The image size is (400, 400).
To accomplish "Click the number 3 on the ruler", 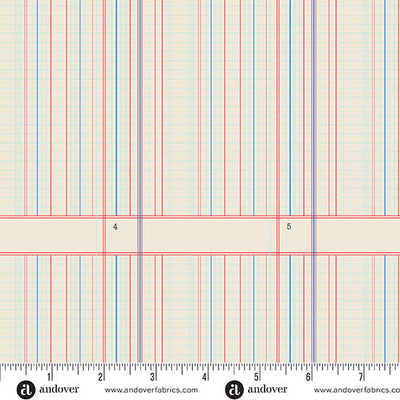I will point(152,377).
